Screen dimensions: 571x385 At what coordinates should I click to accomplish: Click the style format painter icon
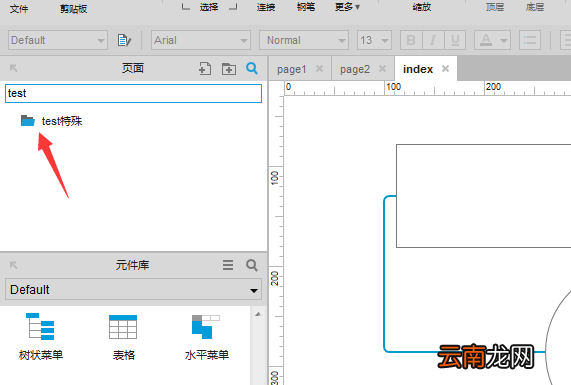click(124, 40)
